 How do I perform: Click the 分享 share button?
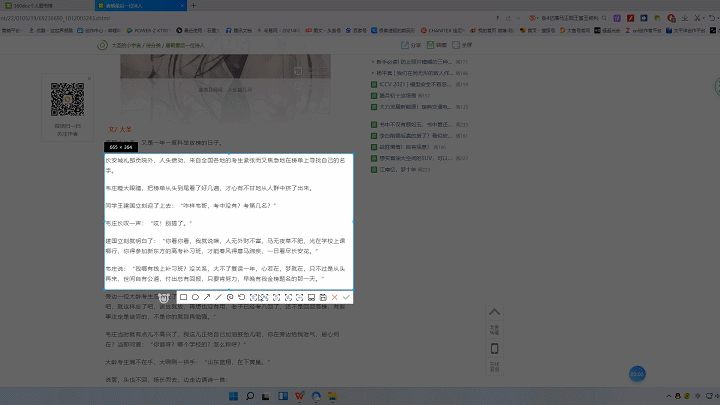pos(411,45)
